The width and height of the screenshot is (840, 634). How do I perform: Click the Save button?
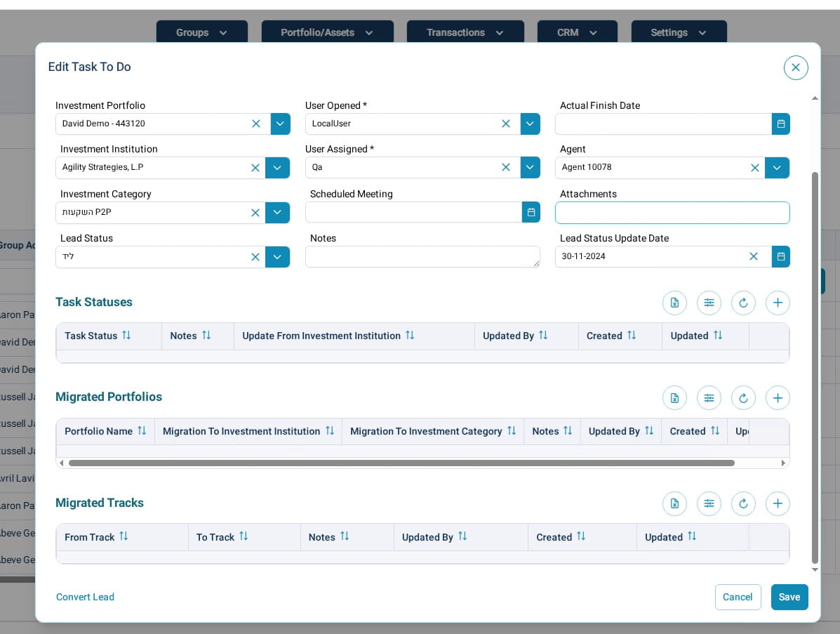[x=789, y=597]
